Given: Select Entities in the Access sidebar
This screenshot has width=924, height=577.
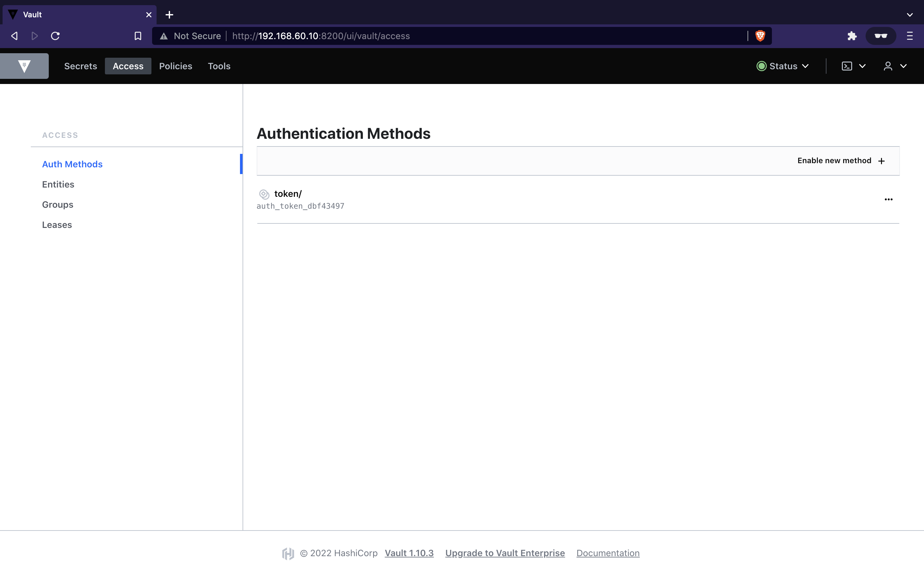Looking at the screenshot, I should [58, 184].
